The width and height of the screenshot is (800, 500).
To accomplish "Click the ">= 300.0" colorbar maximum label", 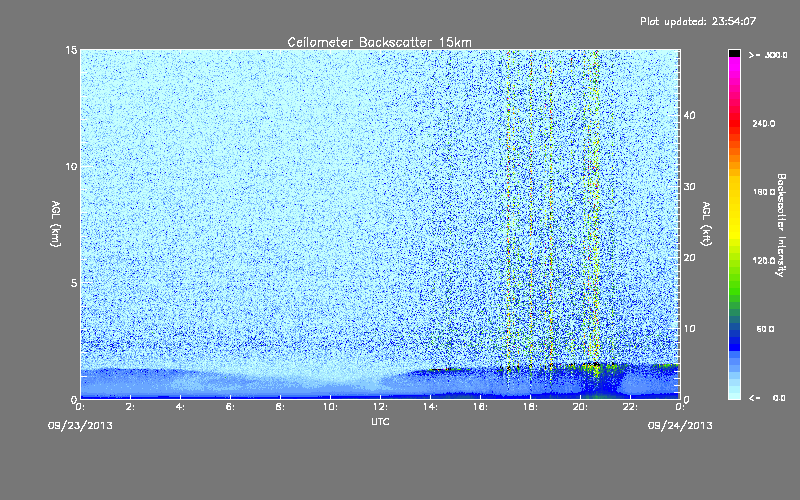I will tap(768, 55).
